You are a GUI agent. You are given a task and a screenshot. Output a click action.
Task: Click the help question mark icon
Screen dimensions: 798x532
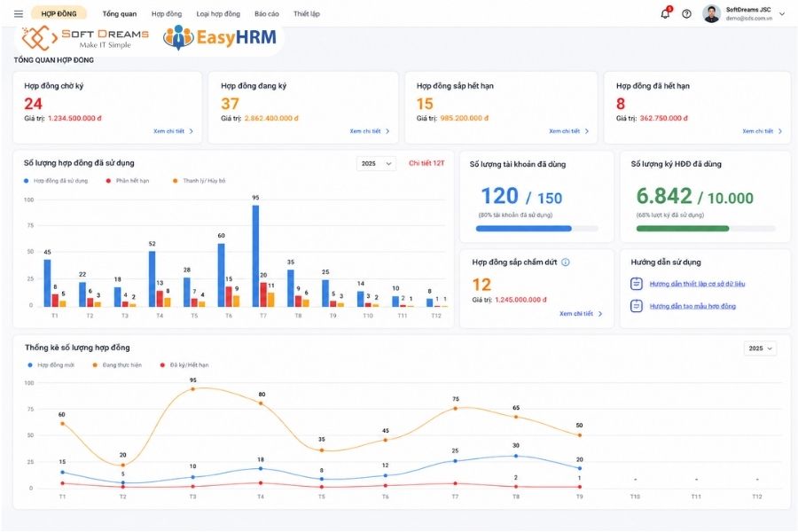686,14
